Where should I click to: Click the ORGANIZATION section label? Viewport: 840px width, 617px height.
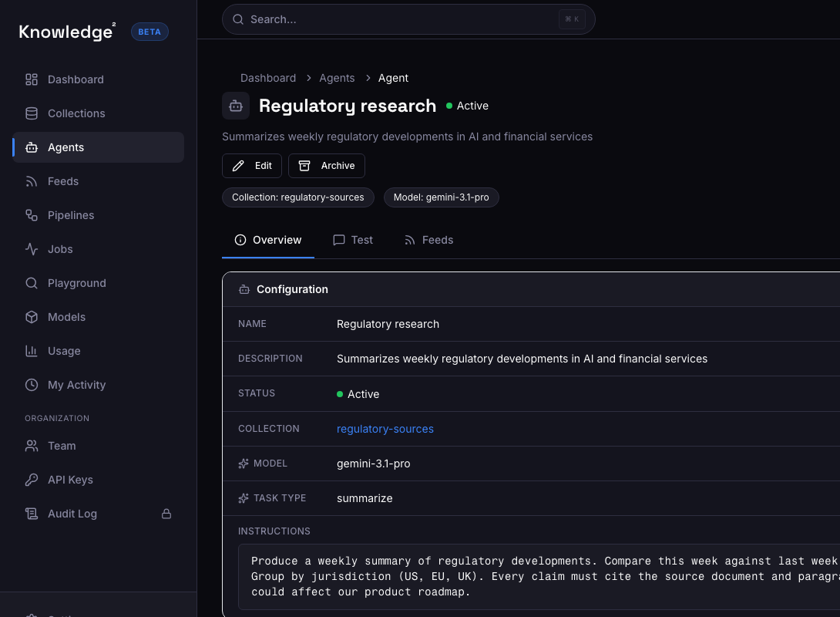click(57, 418)
